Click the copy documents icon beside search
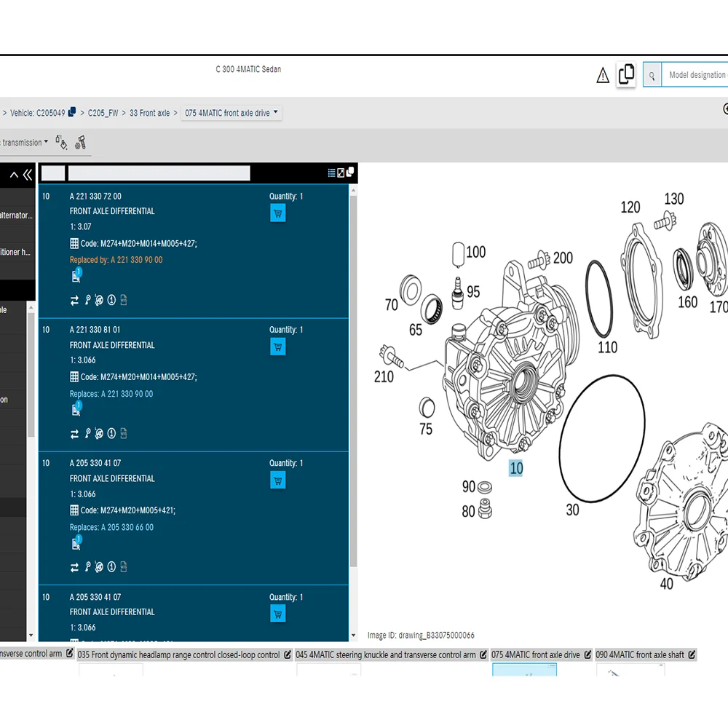This screenshot has width=728, height=728. click(626, 74)
